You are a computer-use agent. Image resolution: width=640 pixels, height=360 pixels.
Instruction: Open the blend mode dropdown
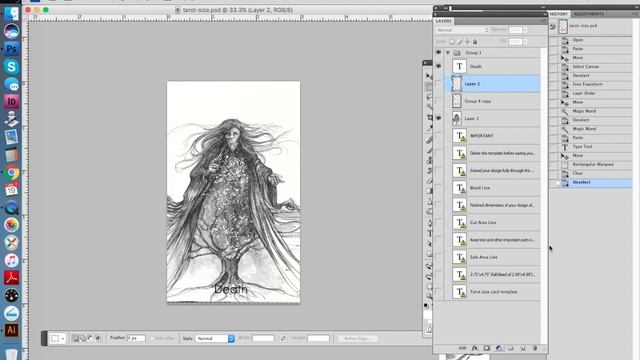pos(462,30)
